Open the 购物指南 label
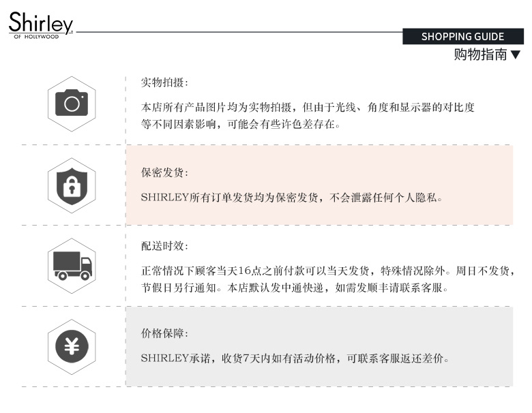532x413 pixels. [x=480, y=55]
